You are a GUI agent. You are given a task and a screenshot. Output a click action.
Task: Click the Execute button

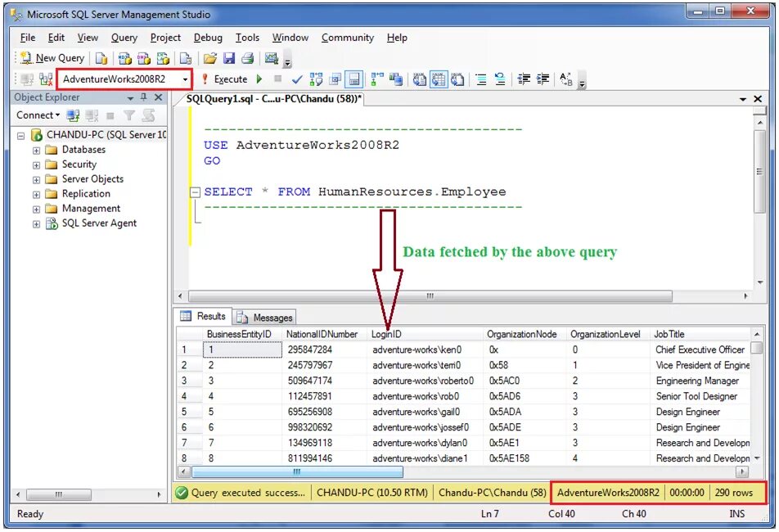pyautogui.click(x=224, y=79)
